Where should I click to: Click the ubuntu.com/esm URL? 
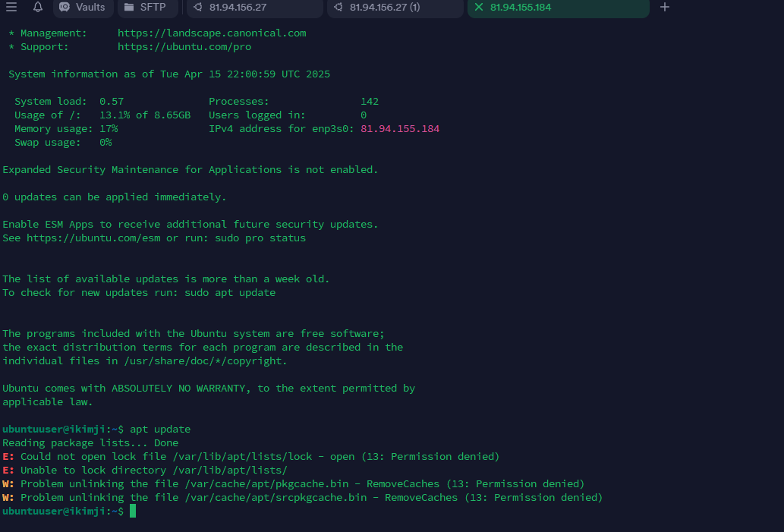tap(93, 238)
